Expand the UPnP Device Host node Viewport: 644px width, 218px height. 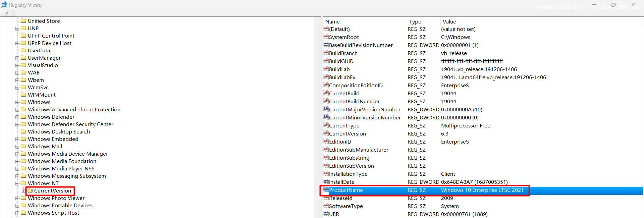17,43
